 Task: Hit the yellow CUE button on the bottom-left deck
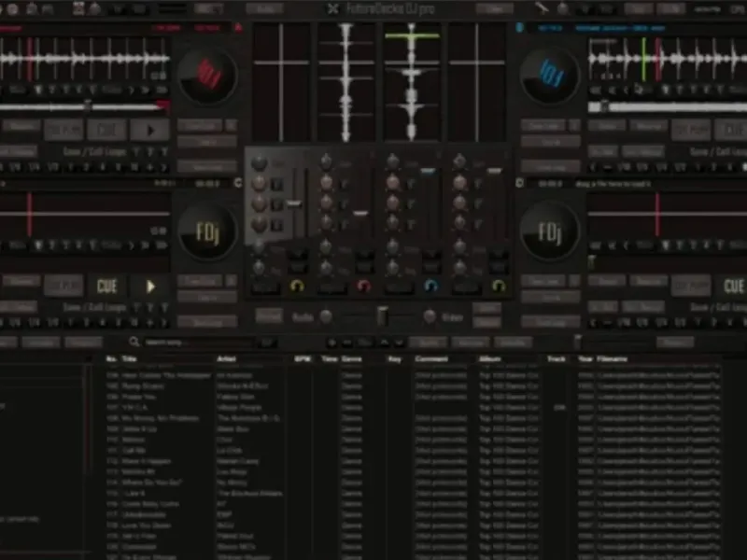pos(106,286)
